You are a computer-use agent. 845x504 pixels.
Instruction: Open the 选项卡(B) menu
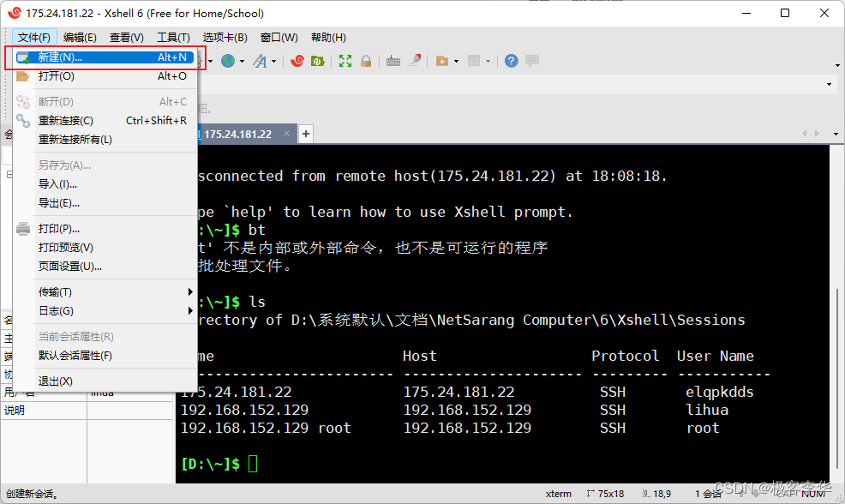225,37
